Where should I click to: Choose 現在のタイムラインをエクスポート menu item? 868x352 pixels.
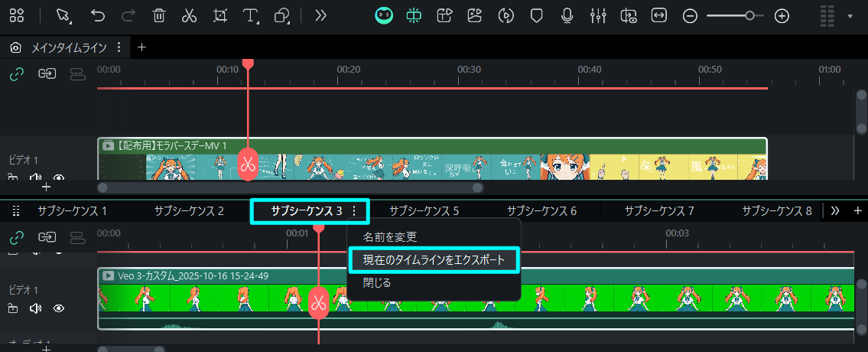pos(434,260)
